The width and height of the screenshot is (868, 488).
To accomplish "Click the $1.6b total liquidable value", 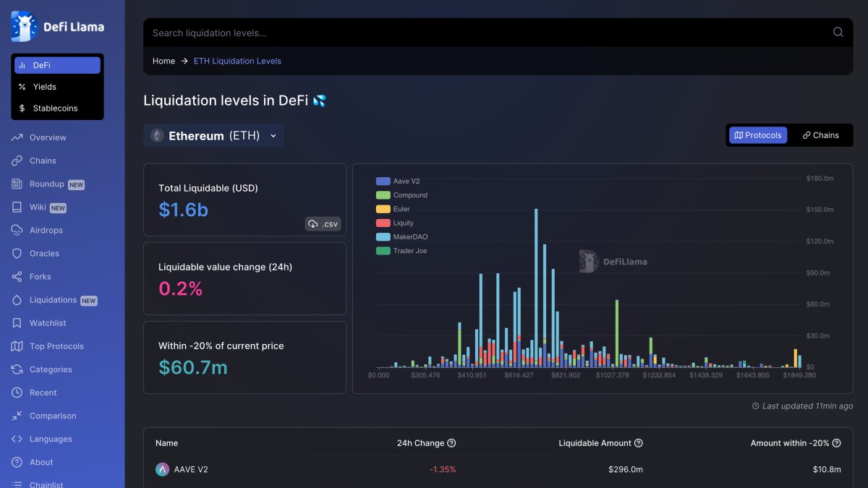I will tap(183, 210).
